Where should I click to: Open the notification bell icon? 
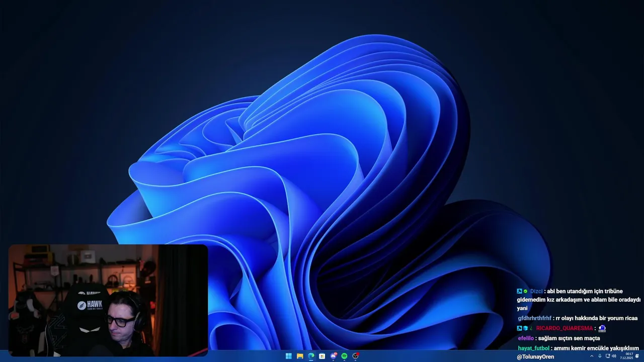coord(637,356)
